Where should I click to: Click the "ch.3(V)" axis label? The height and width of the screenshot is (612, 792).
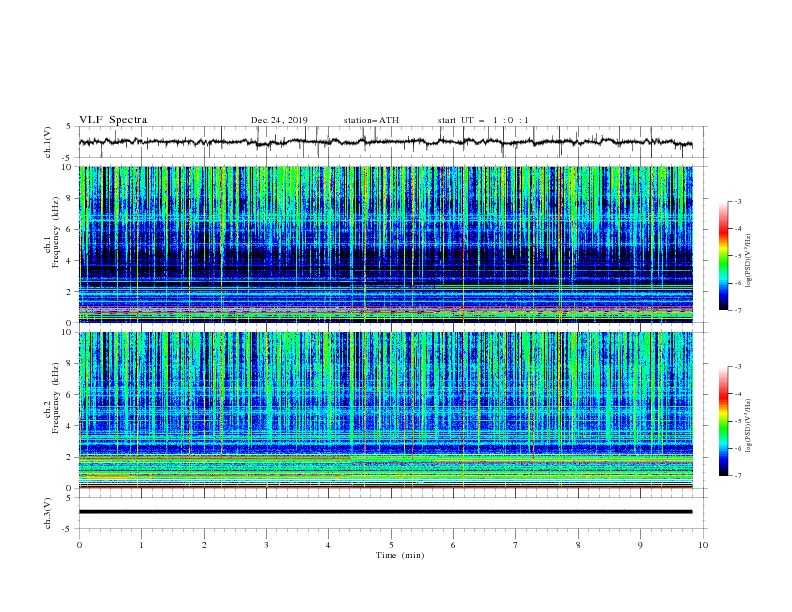[48, 513]
